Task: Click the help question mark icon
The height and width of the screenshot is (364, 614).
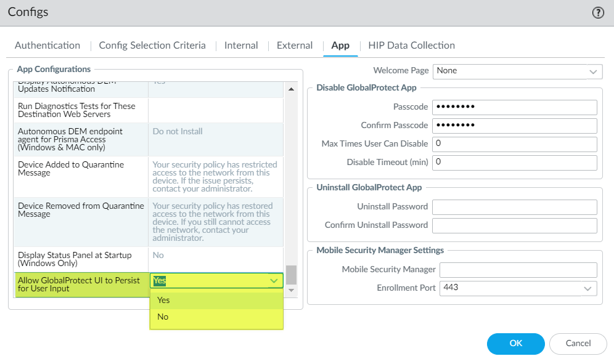Action: (598, 13)
